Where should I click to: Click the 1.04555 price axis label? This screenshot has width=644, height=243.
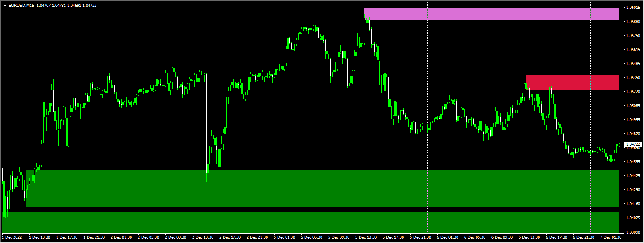click(633, 162)
